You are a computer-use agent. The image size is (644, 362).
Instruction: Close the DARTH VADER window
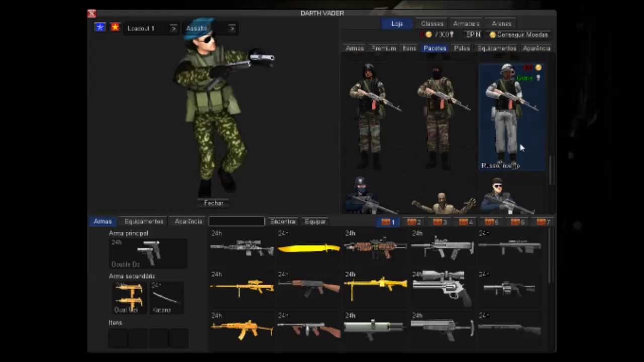coord(91,14)
